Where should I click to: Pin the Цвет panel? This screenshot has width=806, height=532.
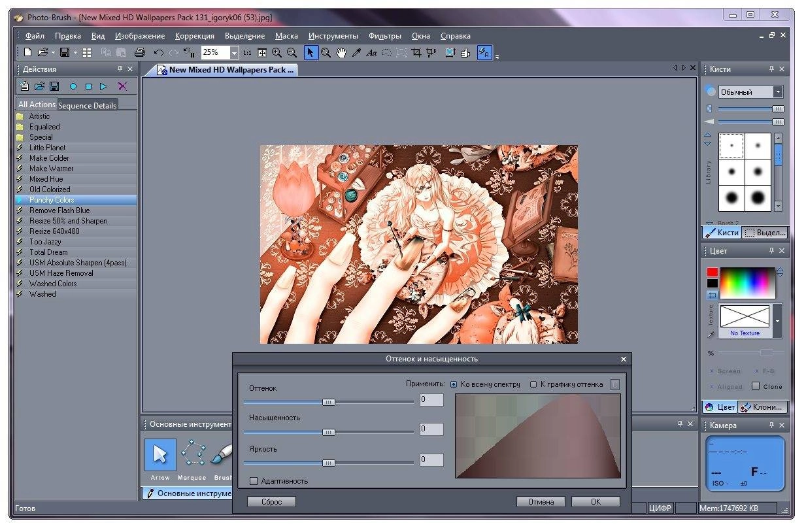[771, 250]
